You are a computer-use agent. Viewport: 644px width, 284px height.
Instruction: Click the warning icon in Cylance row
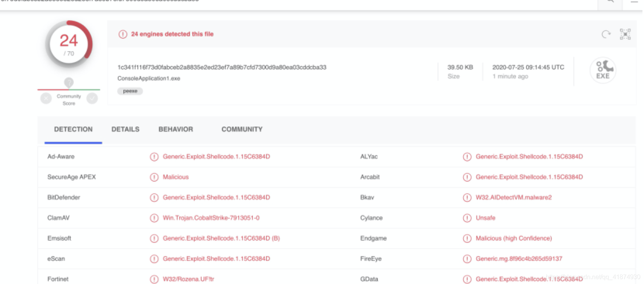pyautogui.click(x=467, y=218)
